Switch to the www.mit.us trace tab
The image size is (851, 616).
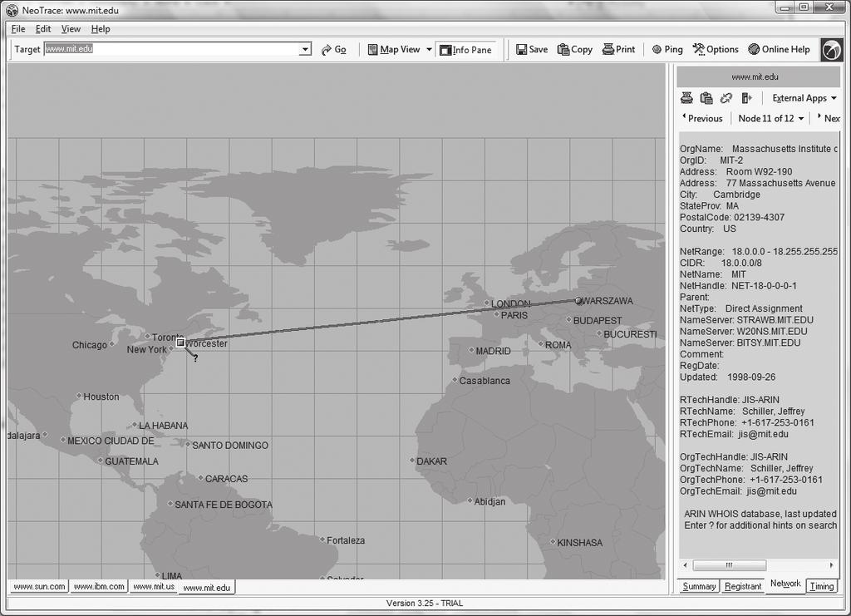coord(154,587)
